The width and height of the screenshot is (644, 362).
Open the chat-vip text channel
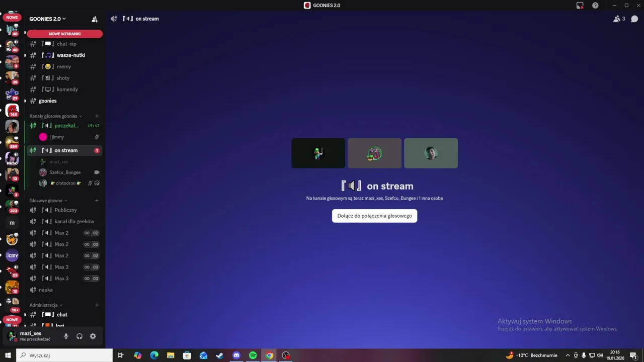64,44
